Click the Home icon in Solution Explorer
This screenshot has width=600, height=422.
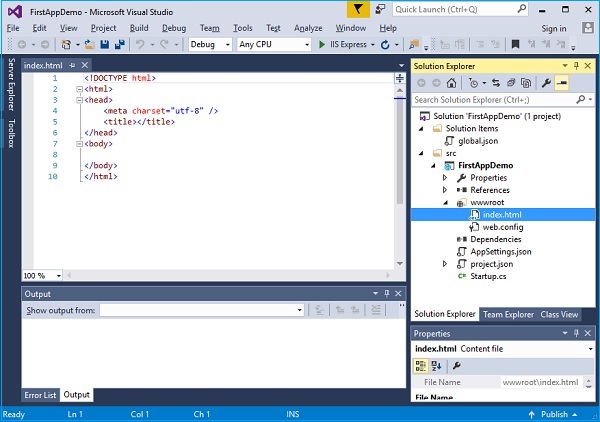(x=453, y=83)
